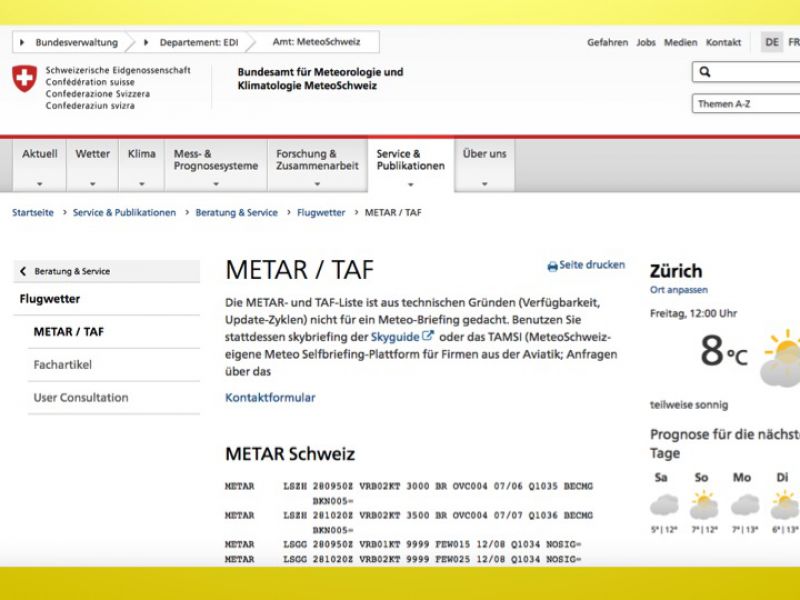Image resolution: width=800 pixels, height=600 pixels.
Task: Expand Mess- & Prognosesysteme menu arrow
Action: 216,184
